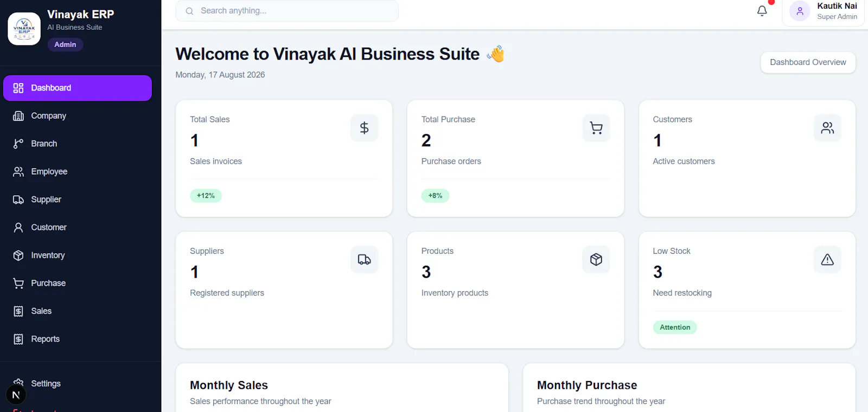Click the Attention badge on Low Stock
The height and width of the screenshot is (412, 868).
pyautogui.click(x=675, y=327)
